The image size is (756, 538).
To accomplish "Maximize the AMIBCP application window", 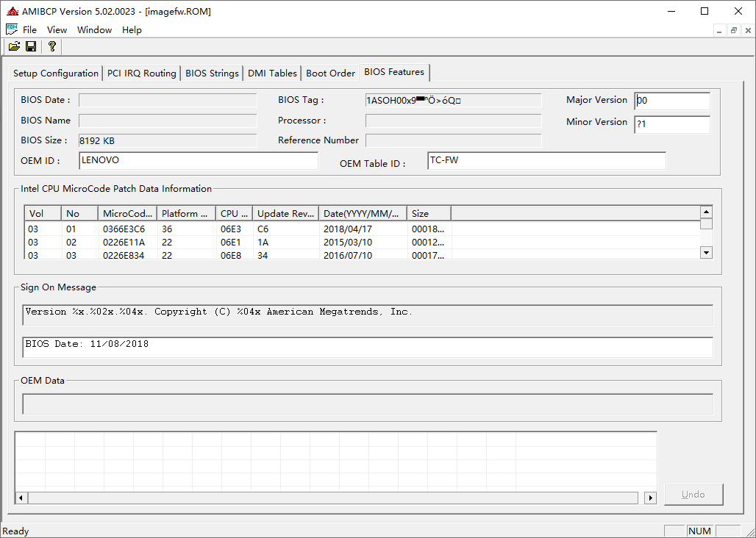I will click(705, 11).
